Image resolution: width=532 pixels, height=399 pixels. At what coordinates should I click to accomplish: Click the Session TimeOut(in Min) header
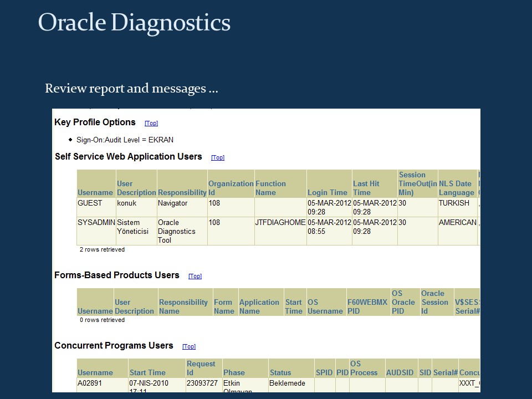pyautogui.click(x=417, y=183)
